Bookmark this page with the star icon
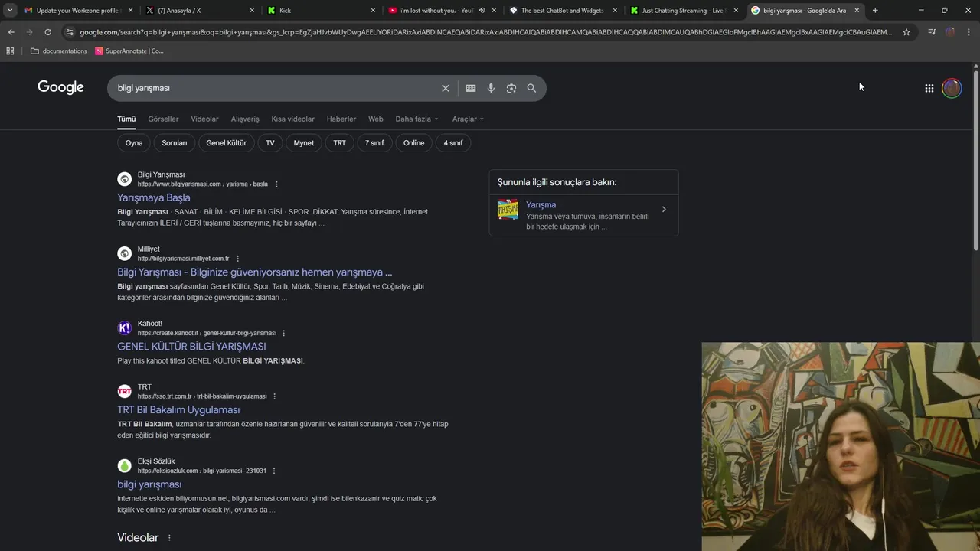Screen dimensions: 980x551 tap(906, 32)
